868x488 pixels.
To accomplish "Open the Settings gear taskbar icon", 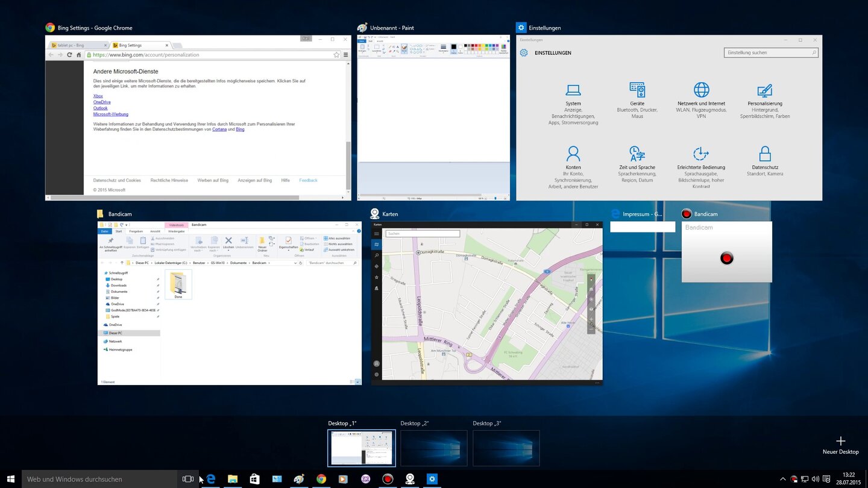I will tap(432, 479).
